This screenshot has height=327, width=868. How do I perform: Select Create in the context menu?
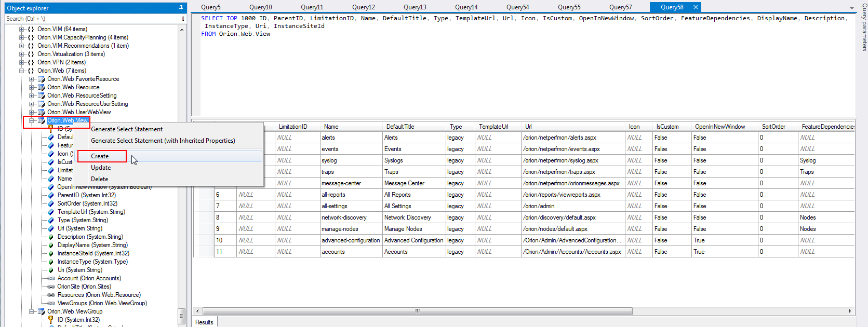click(100, 156)
